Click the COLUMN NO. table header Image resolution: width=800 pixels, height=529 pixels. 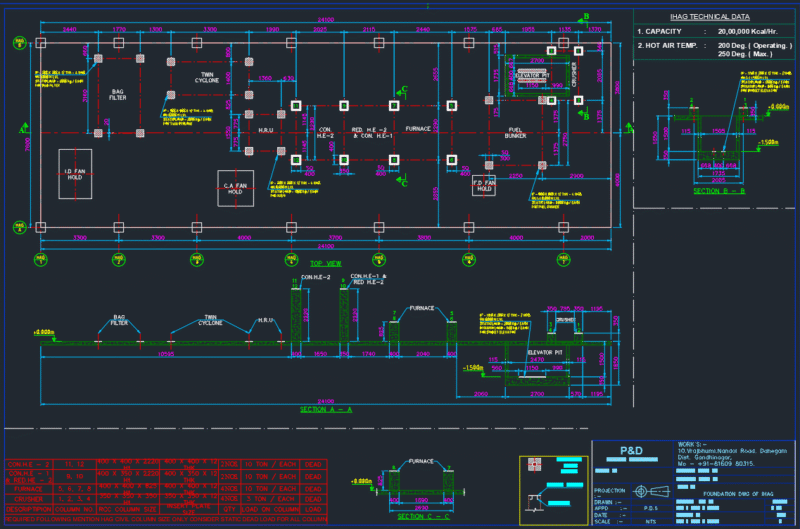click(74, 509)
